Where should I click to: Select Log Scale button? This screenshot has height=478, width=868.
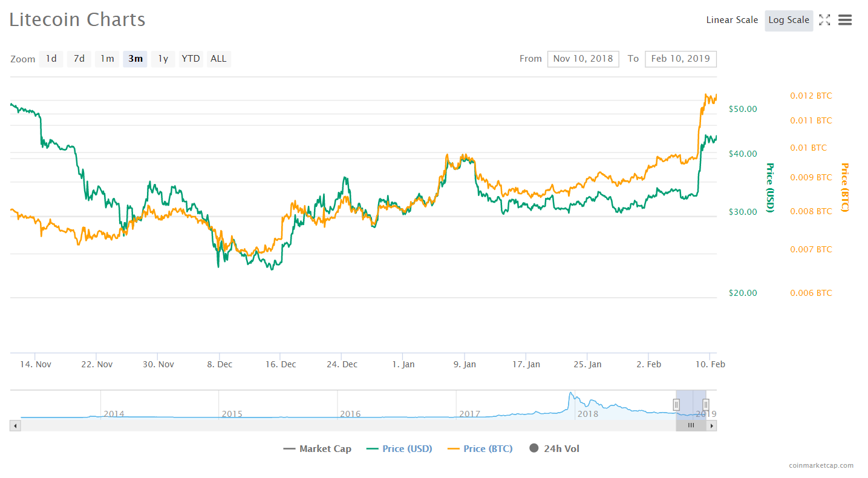(789, 20)
